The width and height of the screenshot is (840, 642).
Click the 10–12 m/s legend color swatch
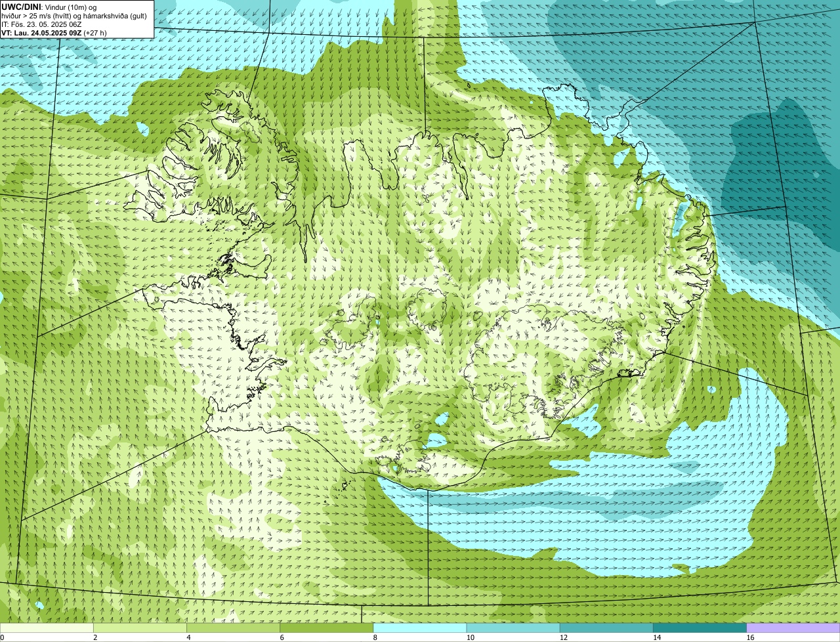coord(513,628)
